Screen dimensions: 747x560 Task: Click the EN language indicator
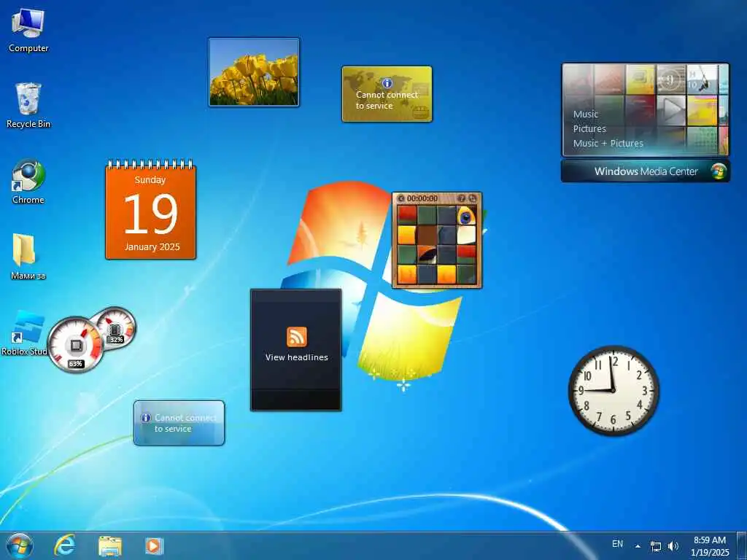pyautogui.click(x=617, y=544)
